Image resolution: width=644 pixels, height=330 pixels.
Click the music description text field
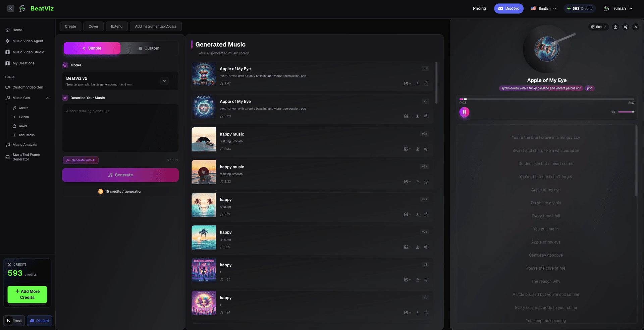[120, 128]
